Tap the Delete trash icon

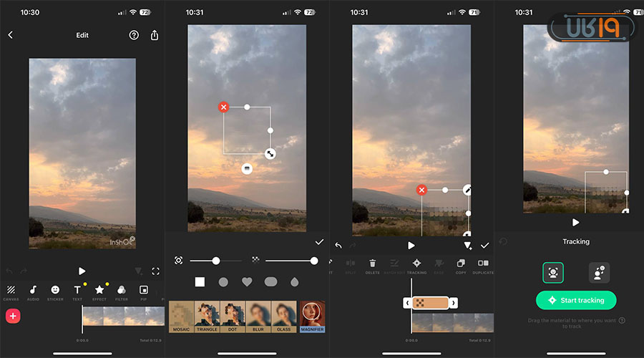click(372, 265)
